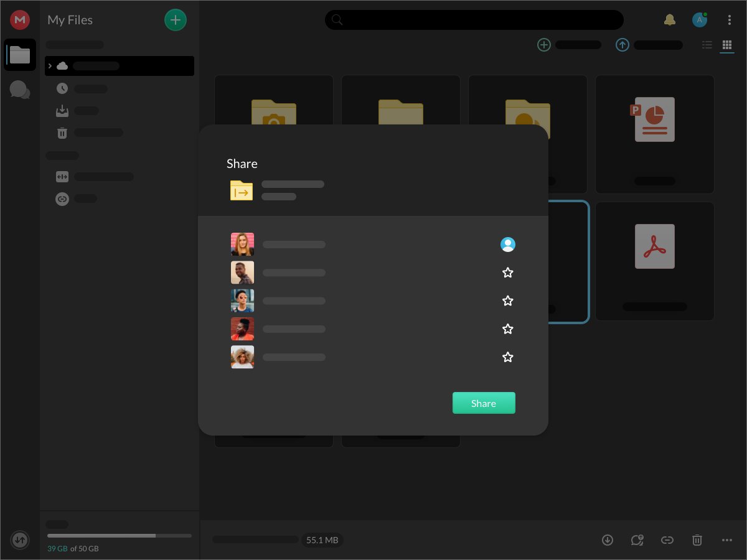
Task: Open Recents via the clock icon
Action: pyautogui.click(x=62, y=88)
